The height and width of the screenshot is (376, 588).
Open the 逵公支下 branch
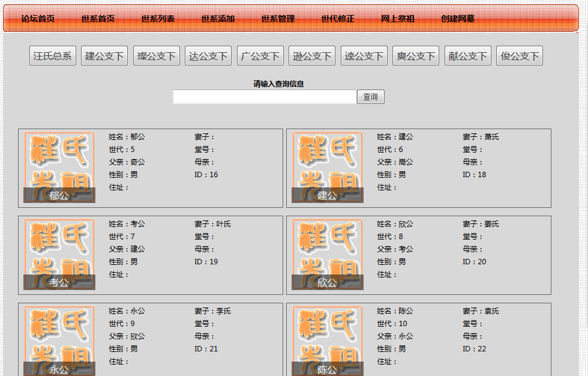pyautogui.click(x=364, y=56)
